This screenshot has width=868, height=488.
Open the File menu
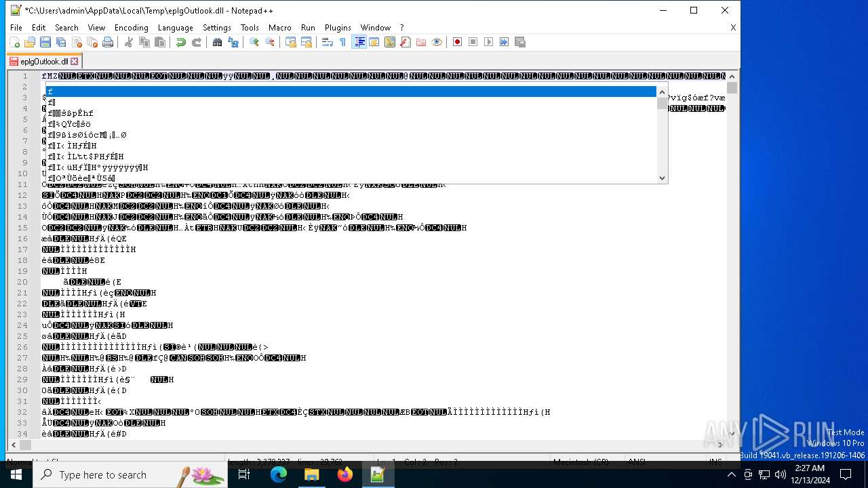coord(16,28)
